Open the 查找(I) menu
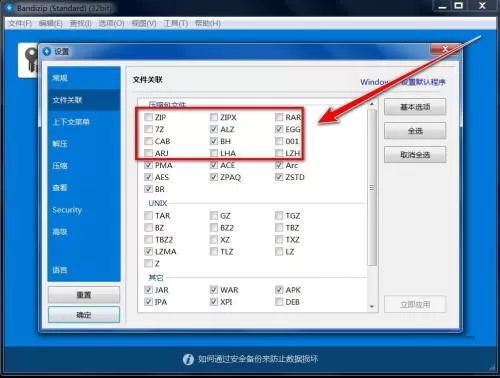 tap(80, 23)
